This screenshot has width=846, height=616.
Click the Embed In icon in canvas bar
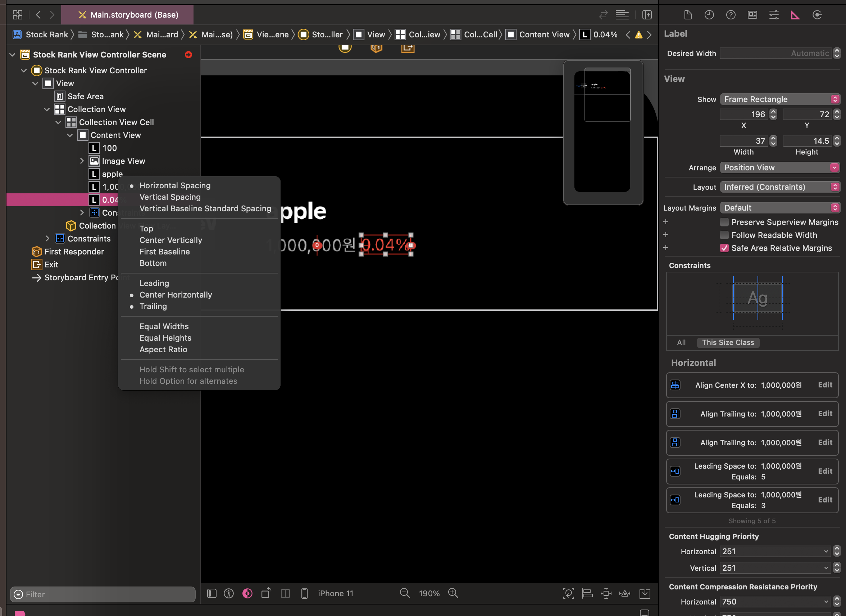pyautogui.click(x=645, y=593)
